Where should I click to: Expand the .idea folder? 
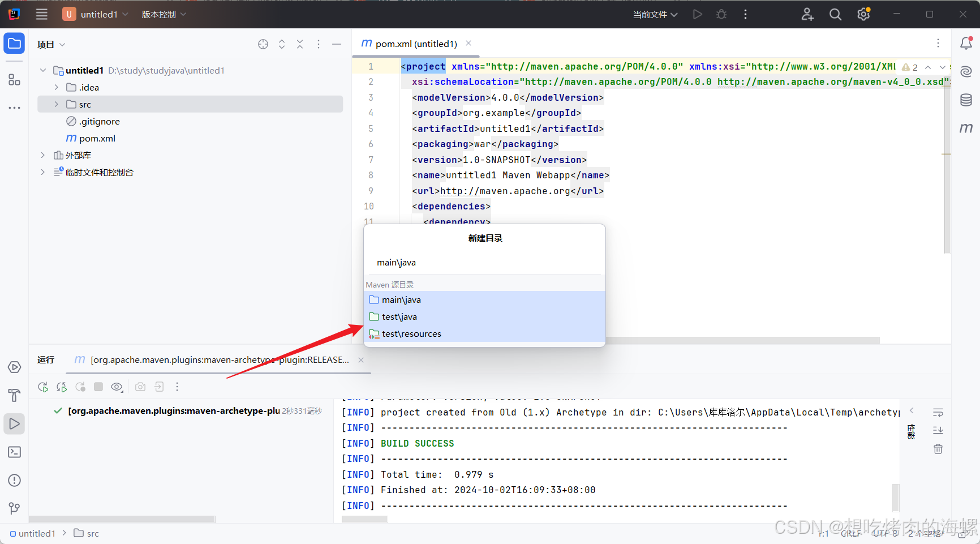(56, 87)
